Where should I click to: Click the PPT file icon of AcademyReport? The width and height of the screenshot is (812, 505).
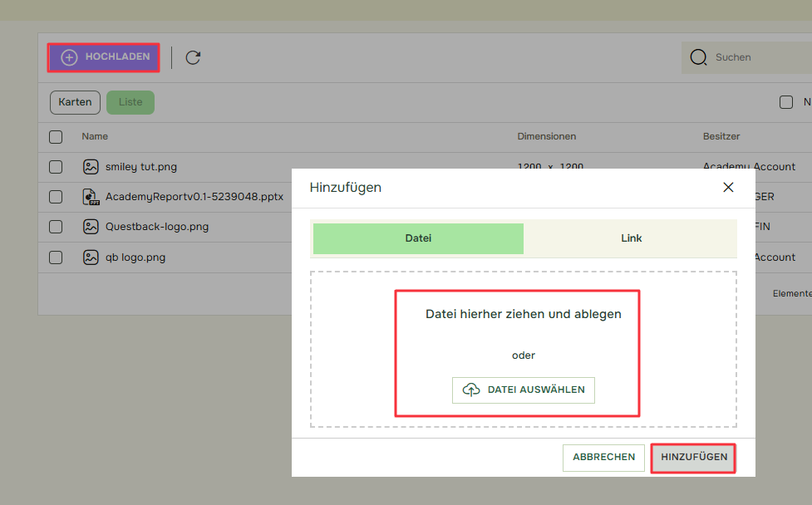(x=91, y=197)
